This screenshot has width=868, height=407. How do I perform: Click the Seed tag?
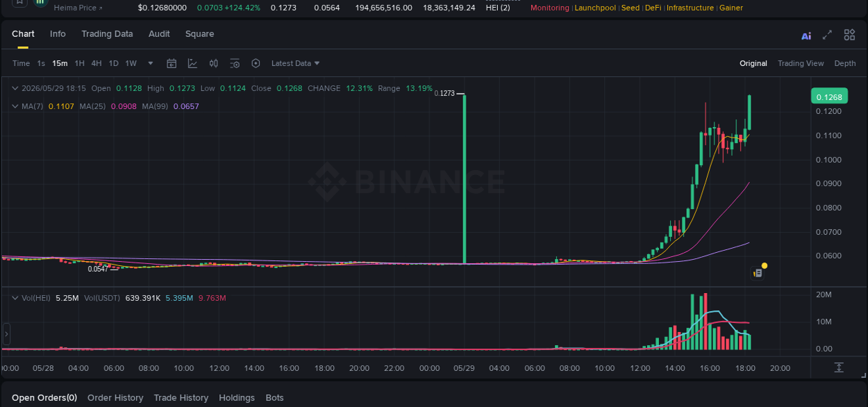click(x=631, y=8)
